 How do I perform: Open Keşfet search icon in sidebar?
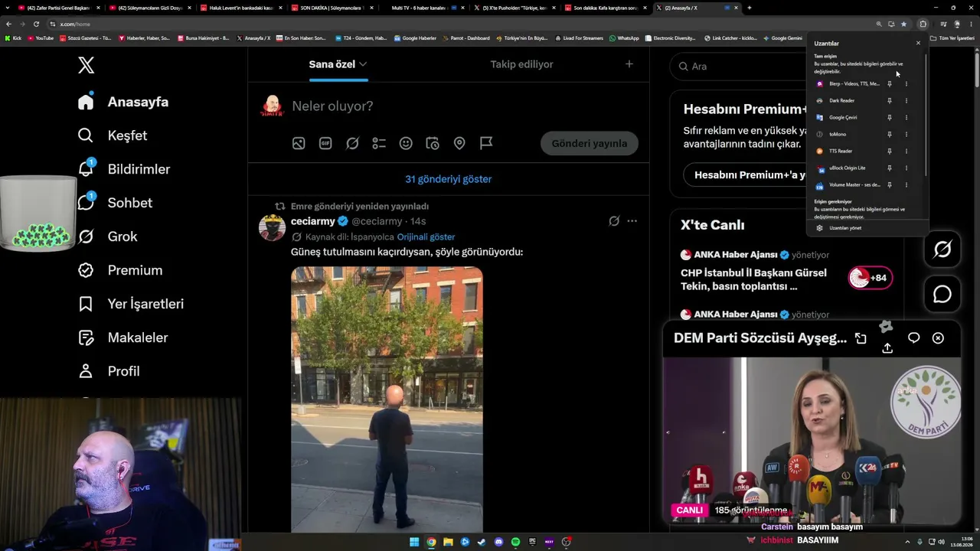(x=86, y=135)
